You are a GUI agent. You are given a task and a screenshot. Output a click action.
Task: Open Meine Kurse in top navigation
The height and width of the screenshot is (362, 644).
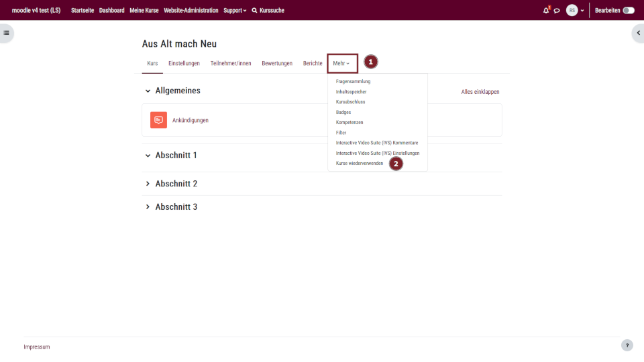pyautogui.click(x=144, y=10)
